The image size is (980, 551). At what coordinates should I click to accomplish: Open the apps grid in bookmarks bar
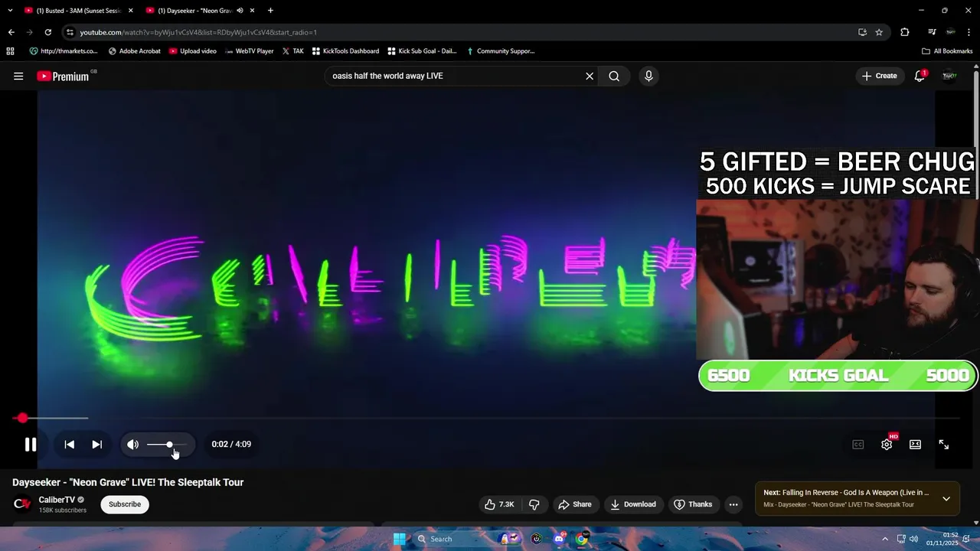[10, 51]
